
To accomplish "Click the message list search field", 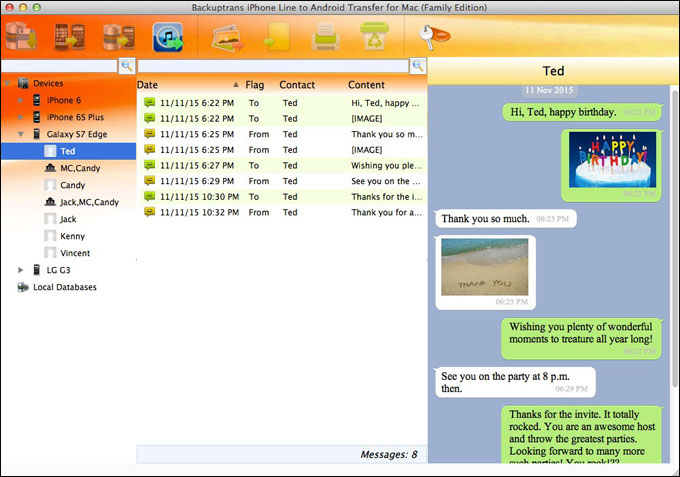I will [273, 66].
